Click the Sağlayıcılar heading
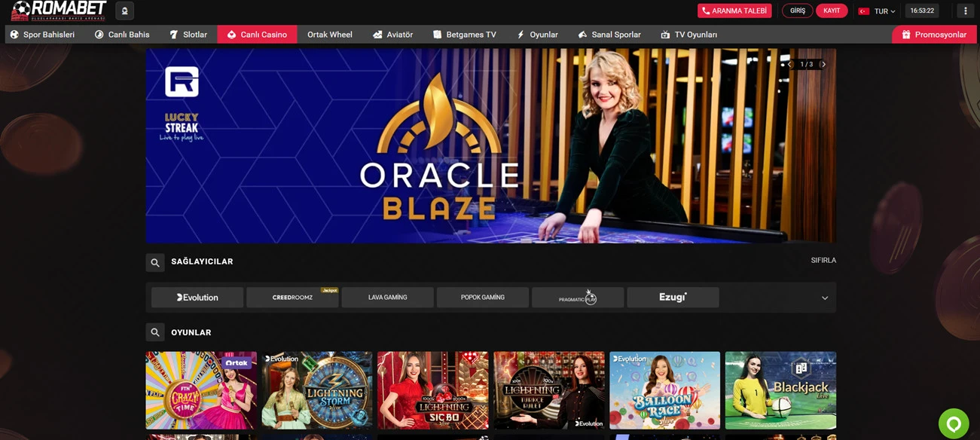Image resolution: width=980 pixels, height=440 pixels. [x=202, y=261]
